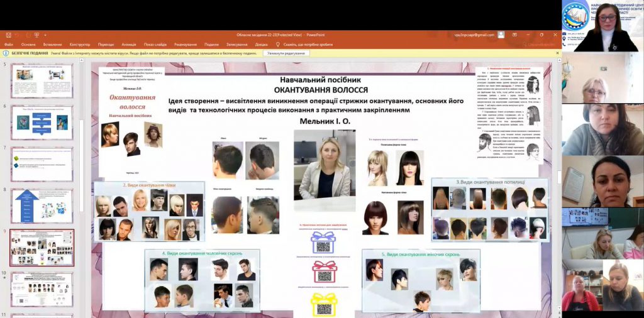Click the heading '2. Види окантування чілки'
The width and height of the screenshot is (644, 318).
click(150, 185)
